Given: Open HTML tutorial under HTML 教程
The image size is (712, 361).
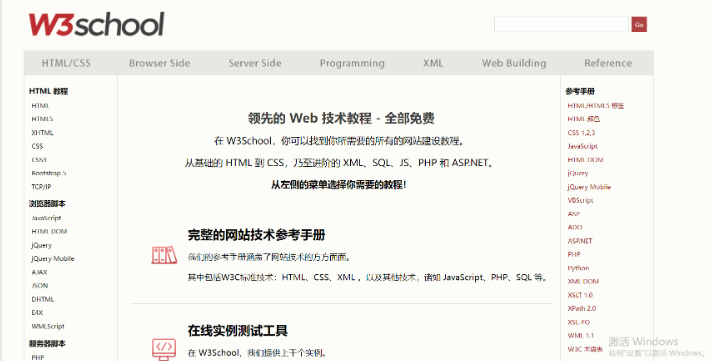Looking at the screenshot, I should pos(40,106).
